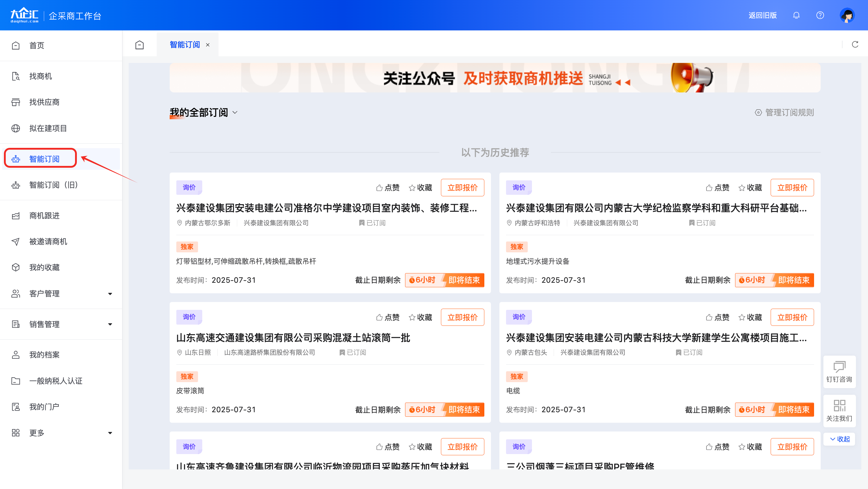Like the PE管维修 card with 点赞
This screenshot has width=868, height=489.
pos(717,447)
